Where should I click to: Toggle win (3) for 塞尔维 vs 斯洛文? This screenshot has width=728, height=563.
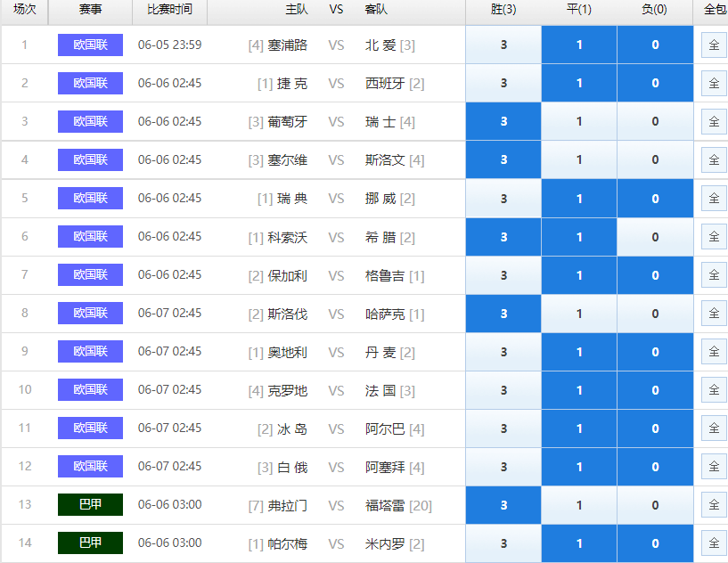tap(503, 159)
